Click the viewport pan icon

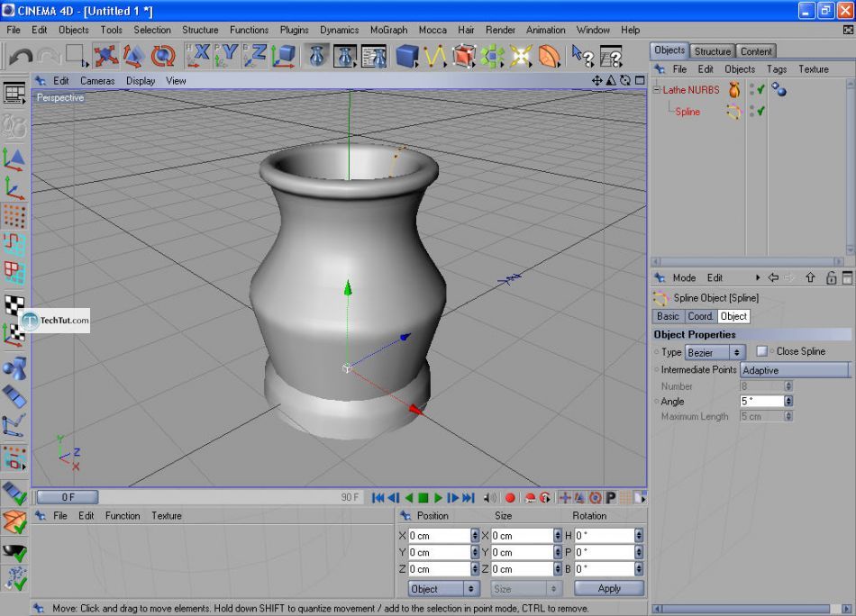[596, 81]
